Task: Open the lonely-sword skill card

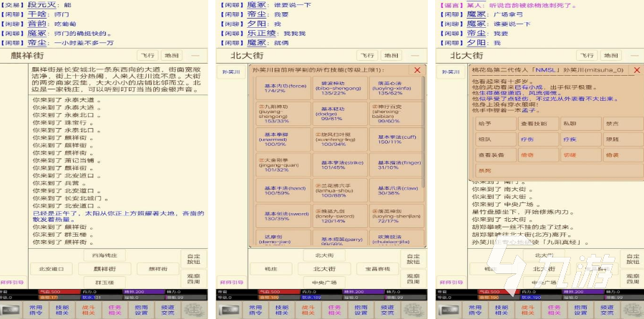Action: click(339, 216)
